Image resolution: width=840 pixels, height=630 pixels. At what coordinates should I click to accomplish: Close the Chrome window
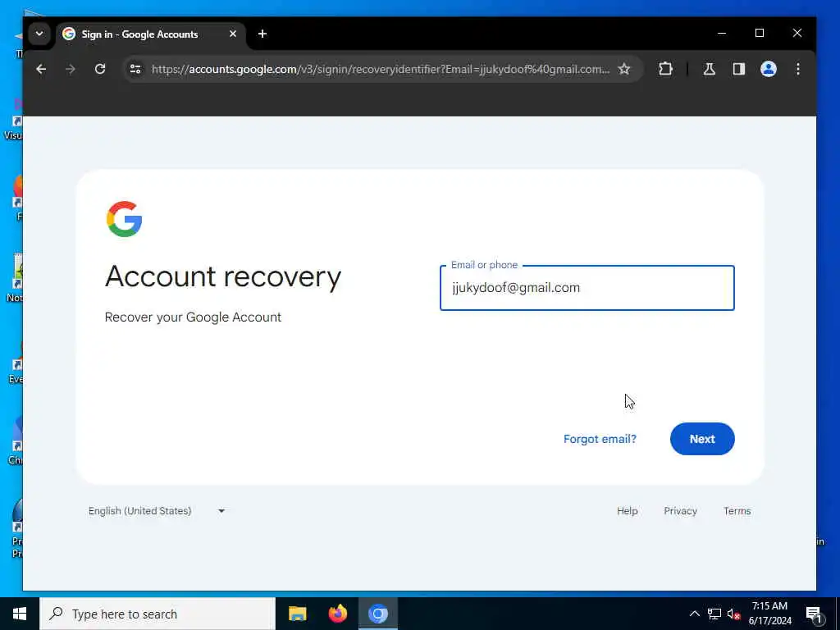[797, 33]
